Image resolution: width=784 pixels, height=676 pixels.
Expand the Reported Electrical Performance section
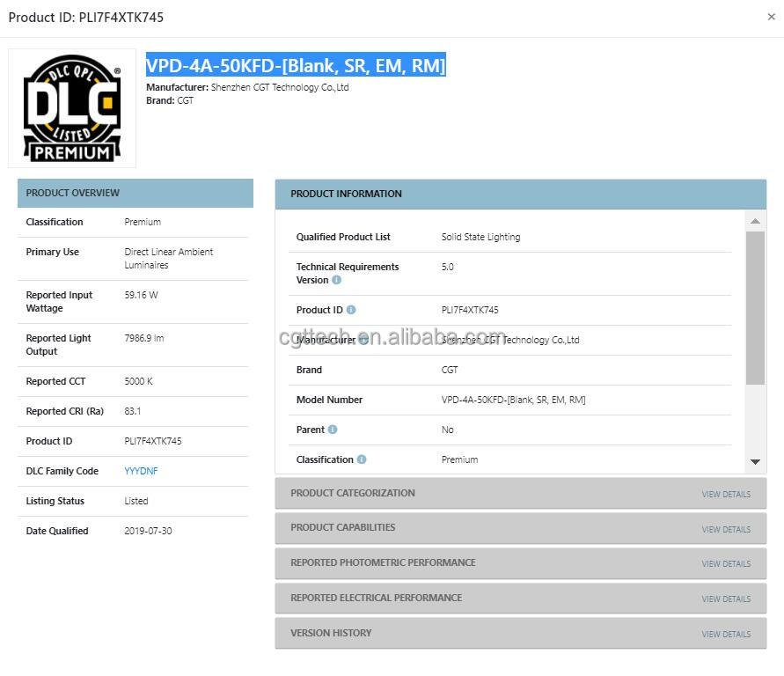pyautogui.click(x=521, y=598)
